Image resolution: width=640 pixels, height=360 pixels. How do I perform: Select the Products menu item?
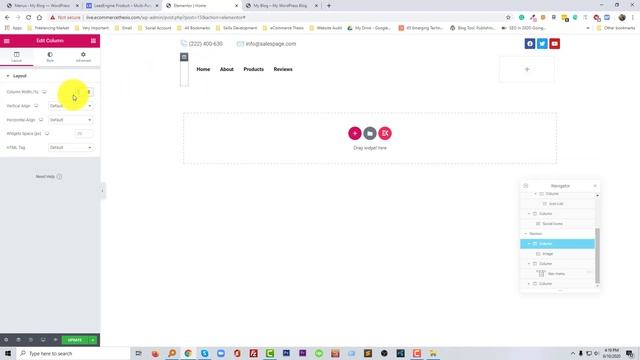[253, 69]
